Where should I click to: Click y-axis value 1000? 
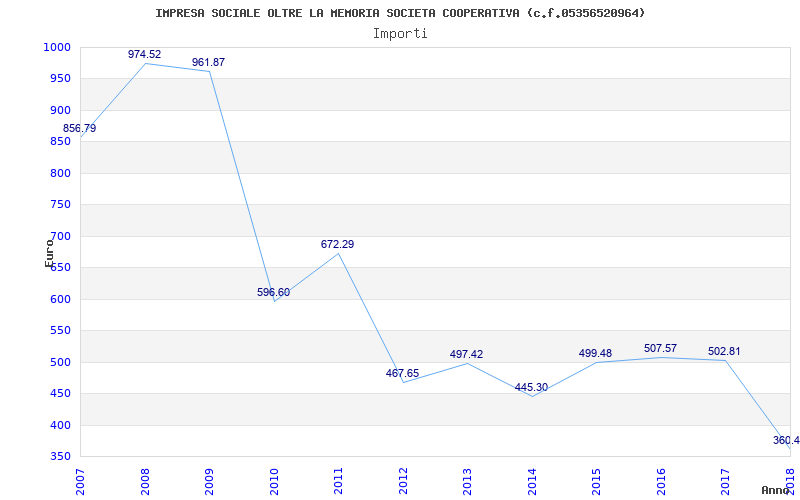click(57, 47)
